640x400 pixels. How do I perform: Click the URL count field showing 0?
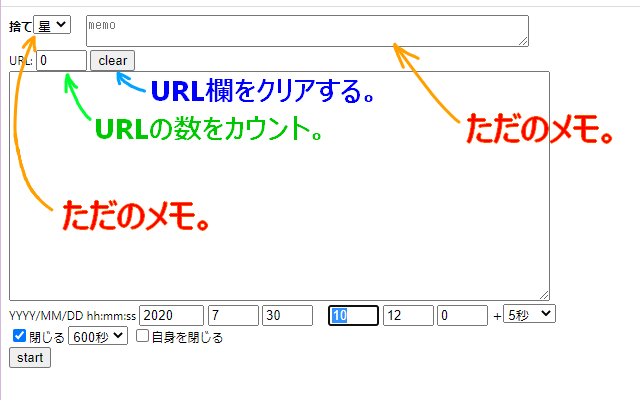(62, 61)
